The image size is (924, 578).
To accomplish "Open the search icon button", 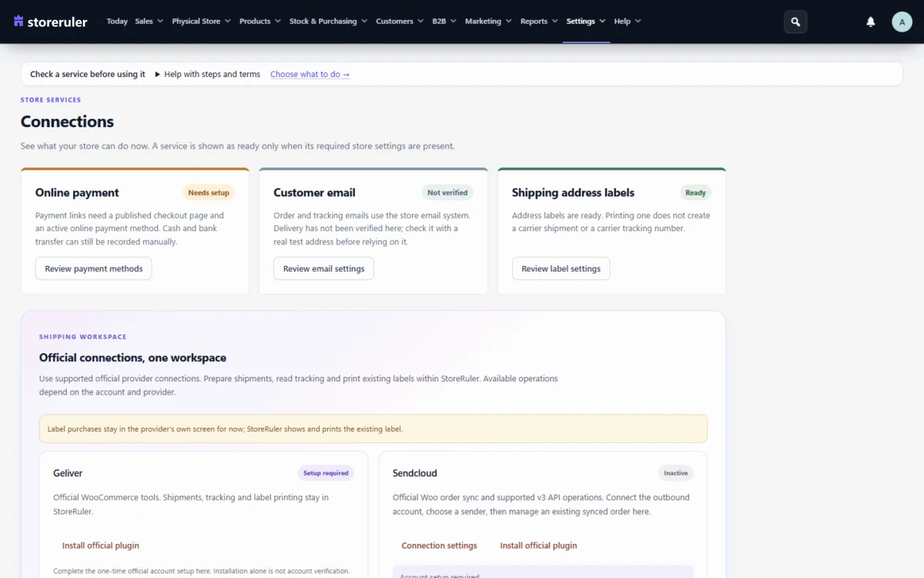I will click(x=795, y=22).
